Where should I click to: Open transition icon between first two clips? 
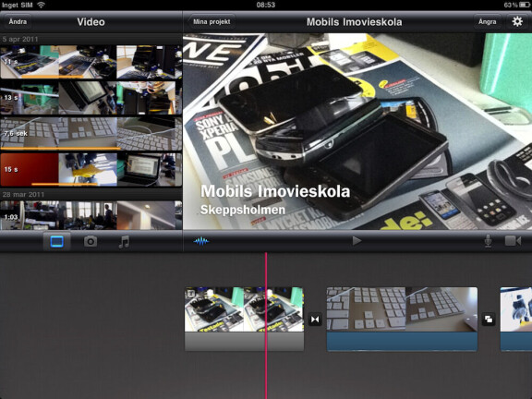(x=315, y=320)
